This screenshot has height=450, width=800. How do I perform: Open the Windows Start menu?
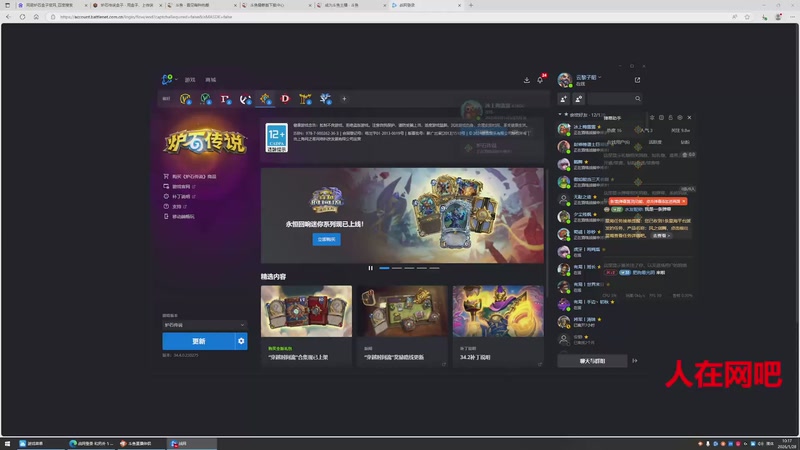(x=7, y=444)
